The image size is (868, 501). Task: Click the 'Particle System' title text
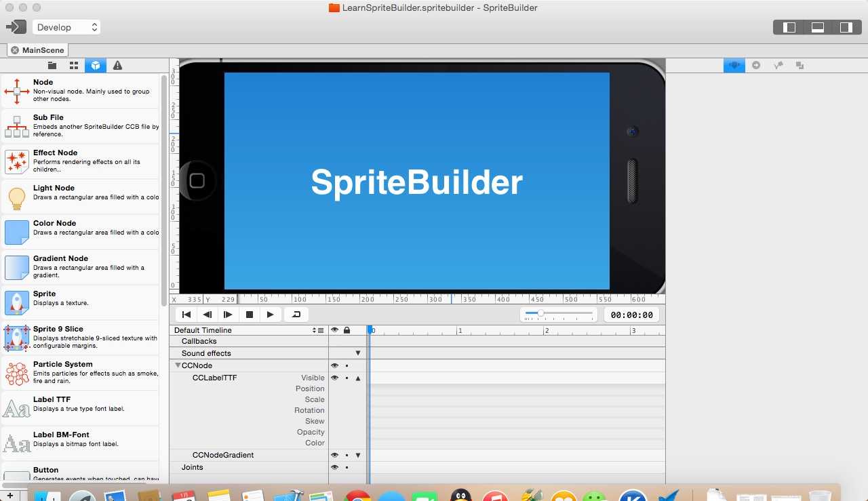(x=62, y=364)
